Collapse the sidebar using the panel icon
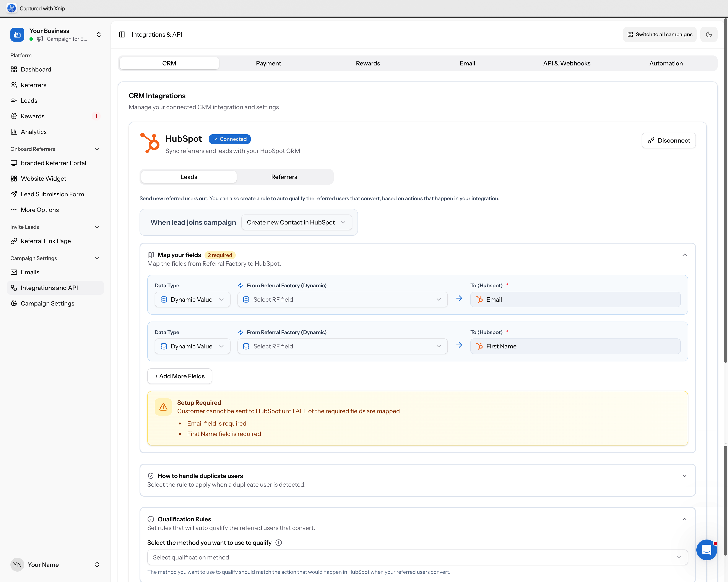Image resolution: width=728 pixels, height=582 pixels. 122,34
